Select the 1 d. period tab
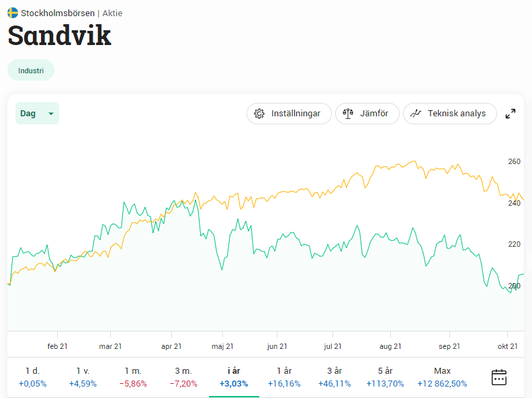532x398 pixels. [32, 377]
